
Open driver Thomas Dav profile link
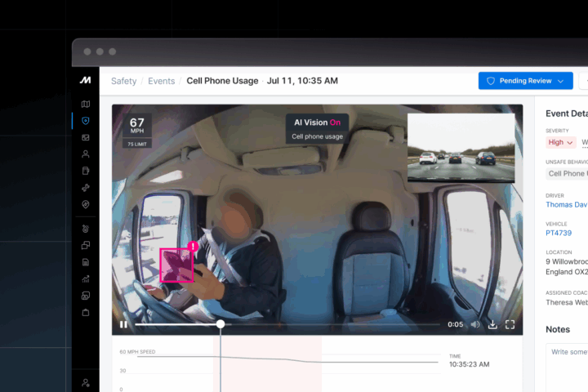point(566,204)
